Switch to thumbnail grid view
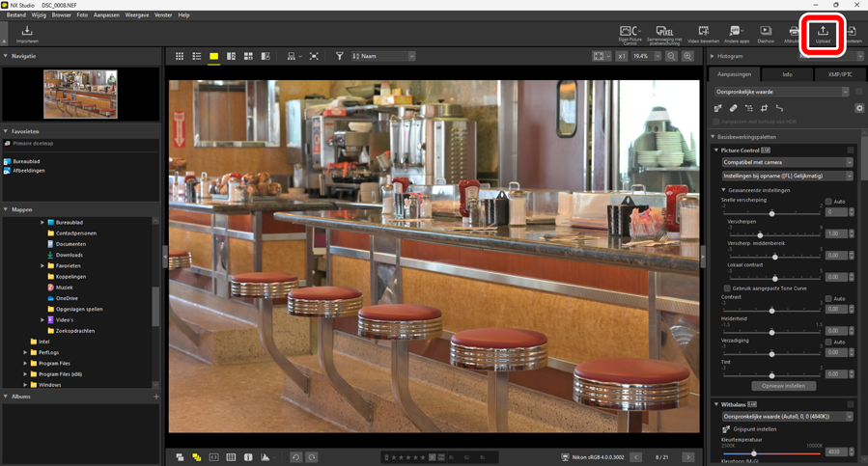The width and height of the screenshot is (868, 466). pos(180,57)
